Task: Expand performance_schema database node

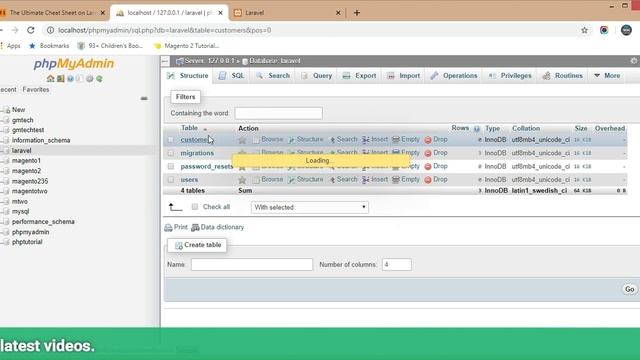Action: click(6, 222)
